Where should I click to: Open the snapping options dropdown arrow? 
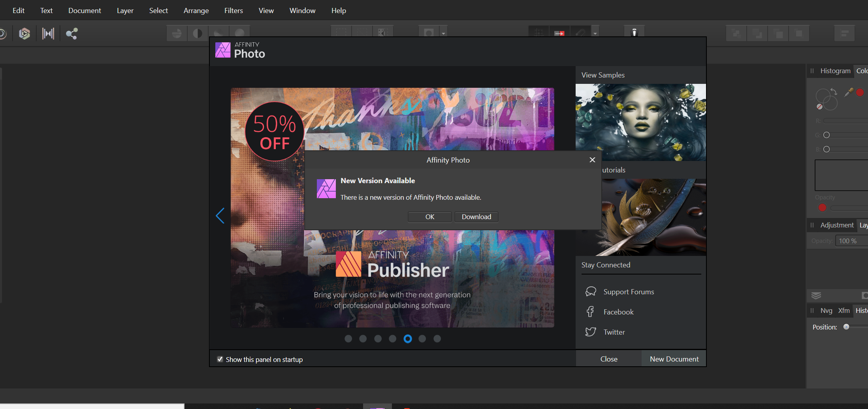point(595,33)
